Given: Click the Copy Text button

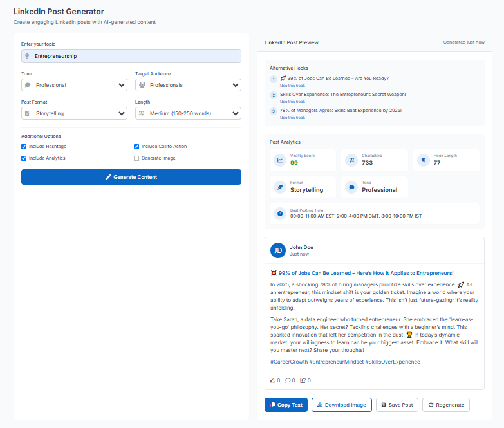Looking at the screenshot, I should (x=286, y=405).
